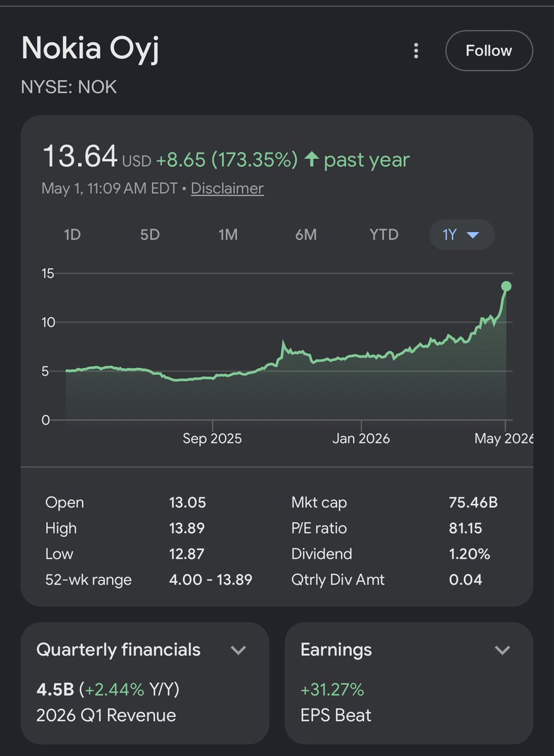Follow the Nokia Oyj stock
This screenshot has width=554, height=756.
(x=489, y=50)
